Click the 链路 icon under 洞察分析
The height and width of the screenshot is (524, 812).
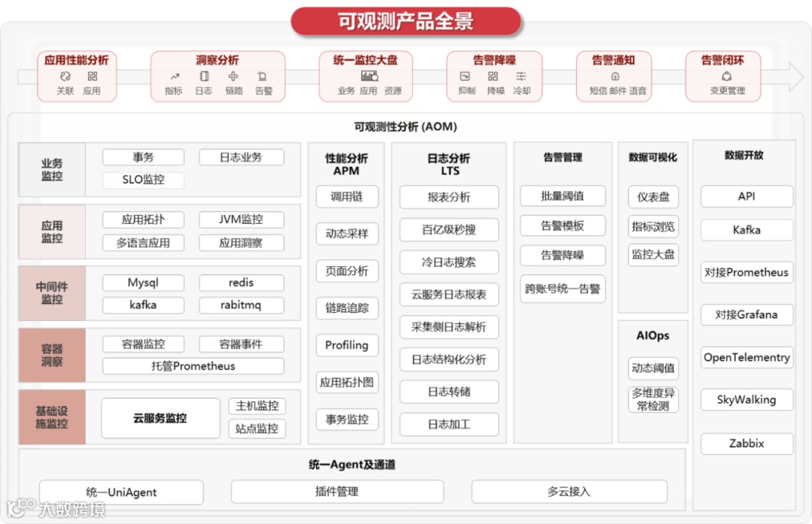[234, 77]
